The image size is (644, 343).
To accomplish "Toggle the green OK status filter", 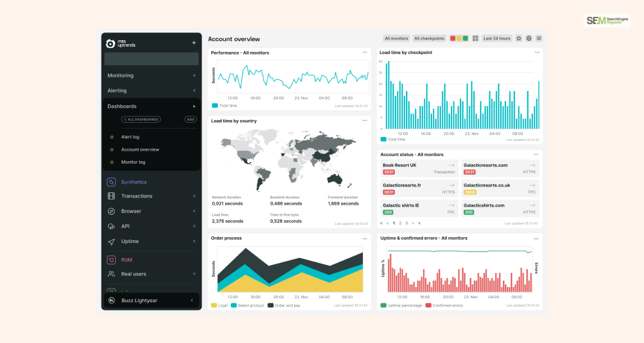I will (x=465, y=38).
